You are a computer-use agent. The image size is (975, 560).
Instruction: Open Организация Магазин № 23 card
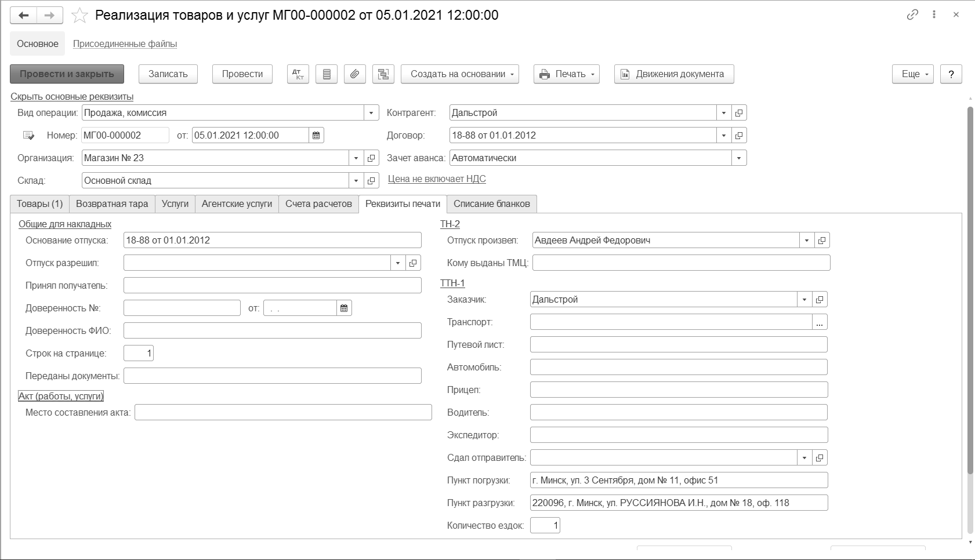pos(371,158)
